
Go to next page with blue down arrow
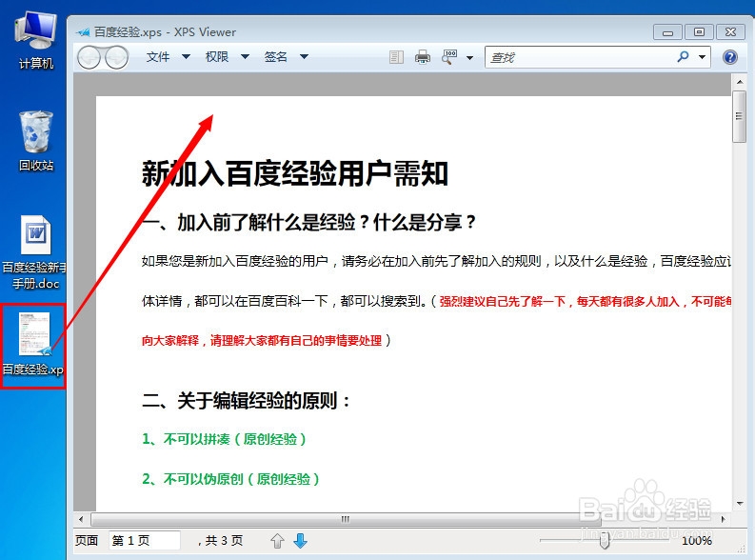point(301,541)
